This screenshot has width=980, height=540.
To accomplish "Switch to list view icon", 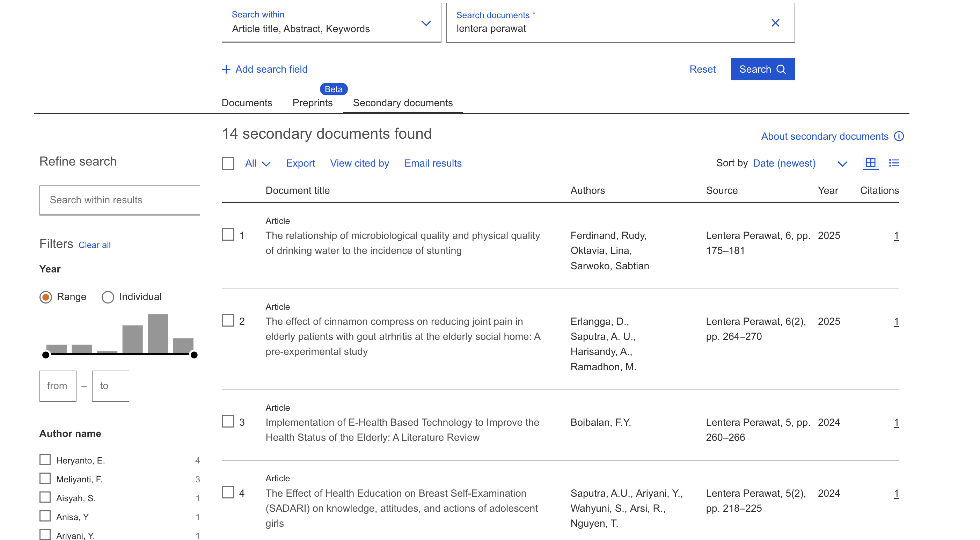I will click(894, 163).
